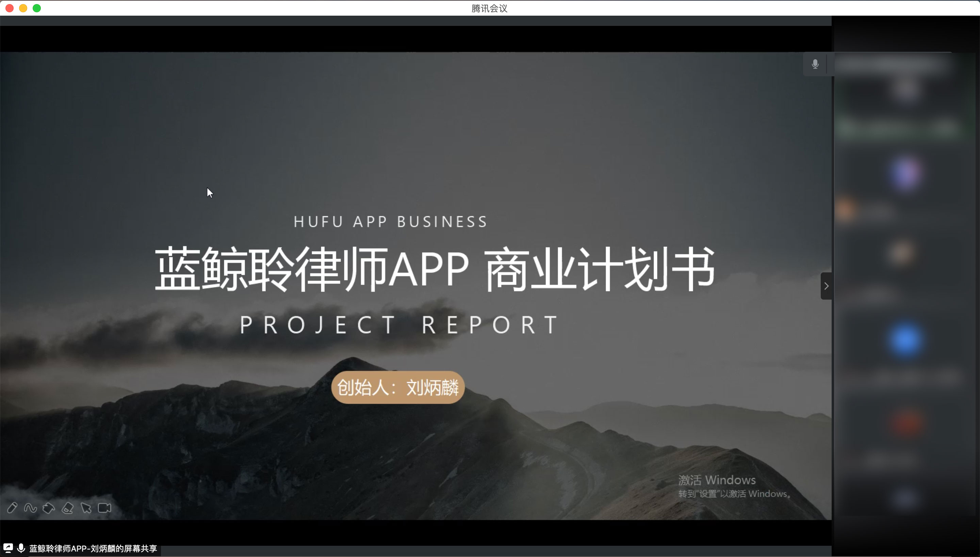Collapse the participant sidebar with the chevron
980x557 pixels.
coord(826,286)
